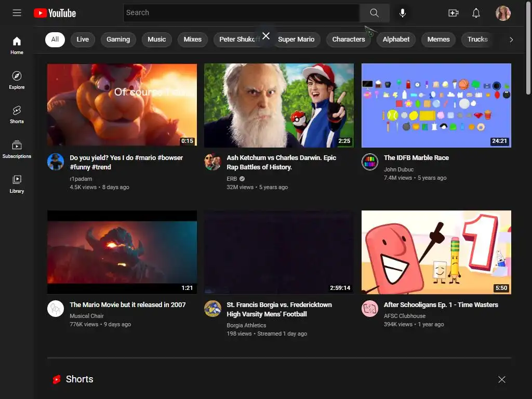Screen dimensions: 532x399
Task: Click the X over the chip bar
Action: pos(266,36)
